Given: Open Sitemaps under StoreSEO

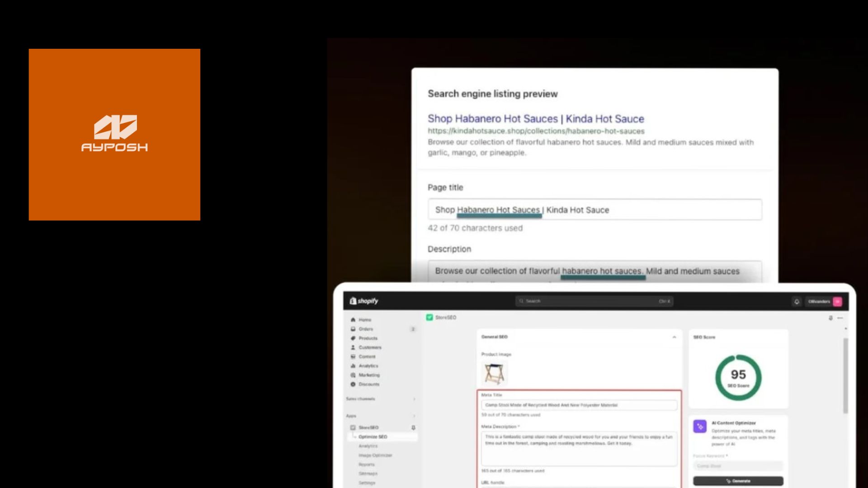Looking at the screenshot, I should [x=368, y=474].
